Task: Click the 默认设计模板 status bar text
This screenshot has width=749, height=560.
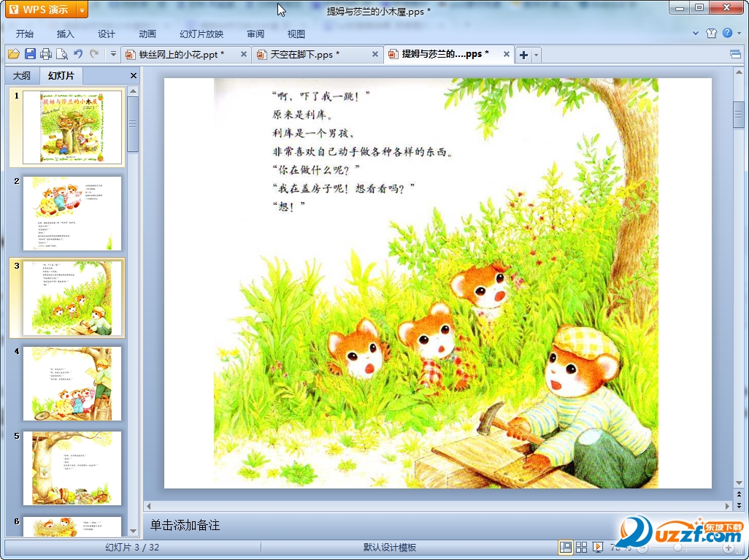Action: pyautogui.click(x=390, y=548)
